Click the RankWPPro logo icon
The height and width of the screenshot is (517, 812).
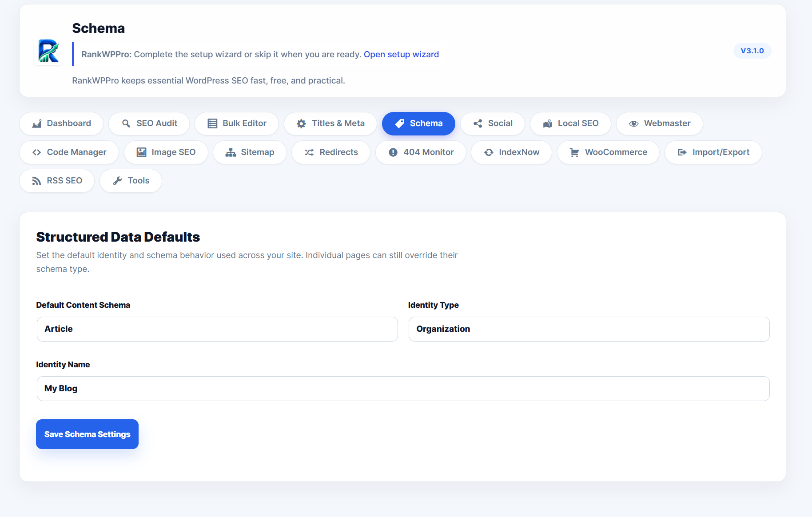(48, 51)
